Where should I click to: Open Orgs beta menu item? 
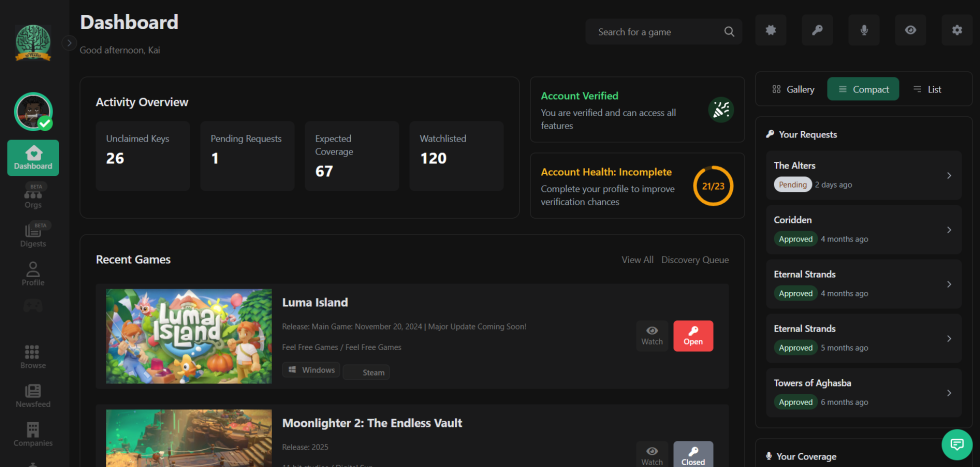click(x=33, y=198)
